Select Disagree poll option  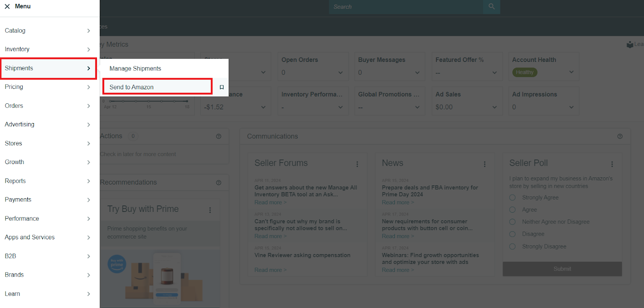[x=512, y=234]
